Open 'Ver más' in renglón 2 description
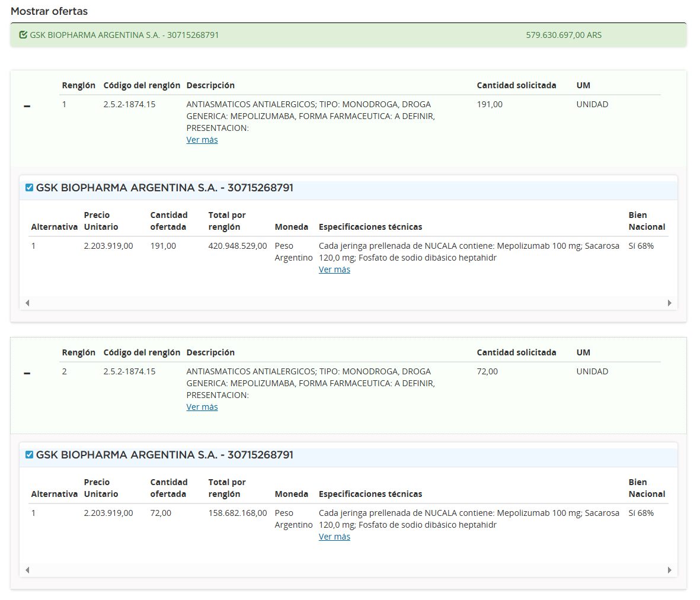 (202, 407)
